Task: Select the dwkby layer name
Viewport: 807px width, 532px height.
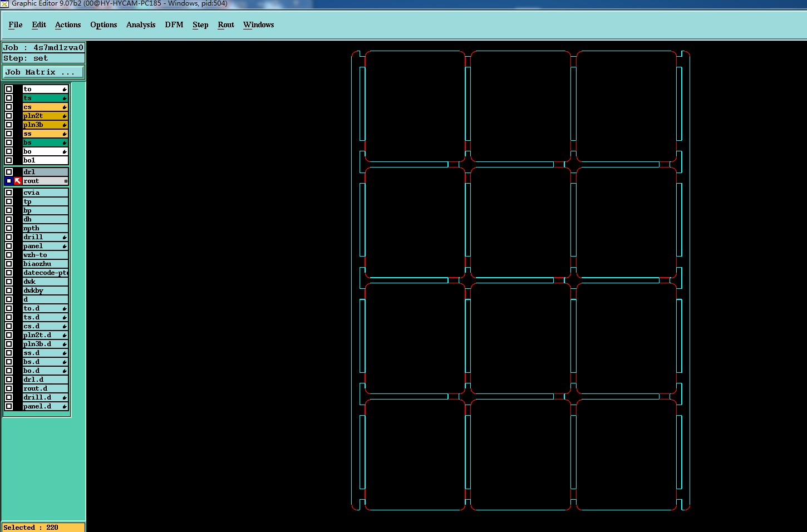Action: click(45, 290)
